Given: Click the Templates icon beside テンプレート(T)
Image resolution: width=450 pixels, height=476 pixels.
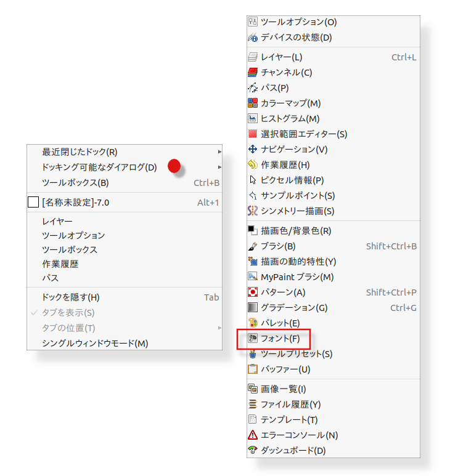Looking at the screenshot, I should tap(253, 419).
